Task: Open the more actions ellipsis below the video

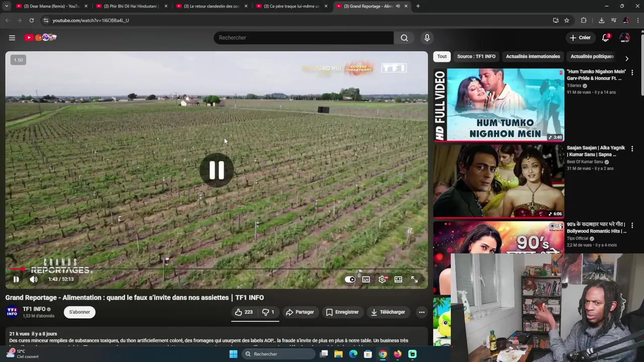Action: pos(422,312)
